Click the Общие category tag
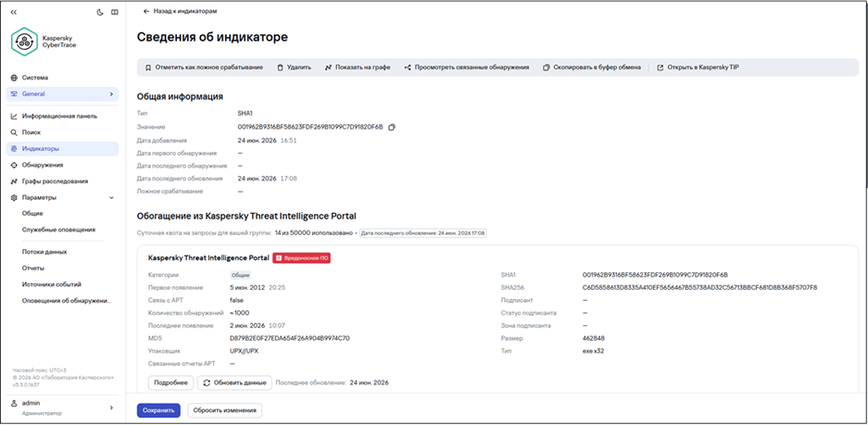This screenshot has height=425, width=868. pos(241,275)
